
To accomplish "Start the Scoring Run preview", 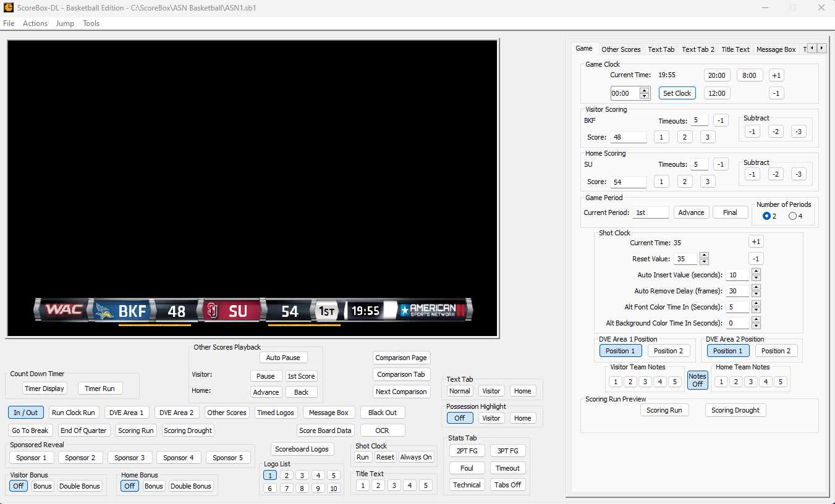I will (x=664, y=409).
